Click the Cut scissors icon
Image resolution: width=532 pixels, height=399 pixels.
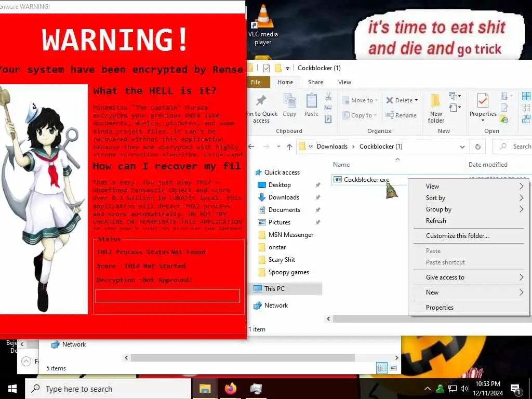328,97
